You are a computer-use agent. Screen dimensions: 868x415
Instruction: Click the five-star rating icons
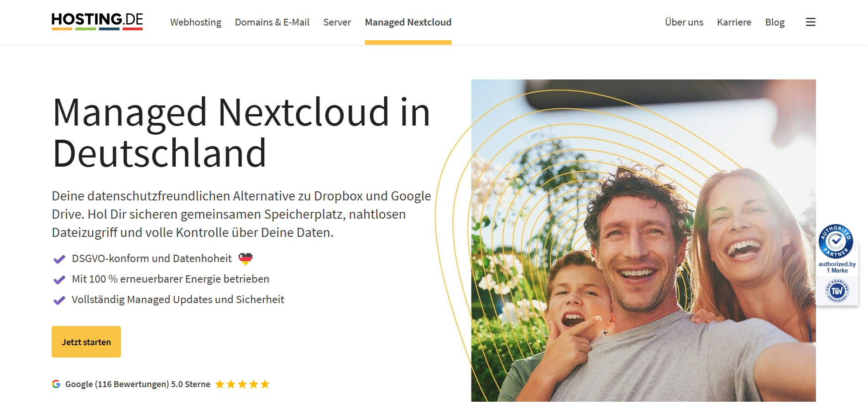click(x=242, y=384)
